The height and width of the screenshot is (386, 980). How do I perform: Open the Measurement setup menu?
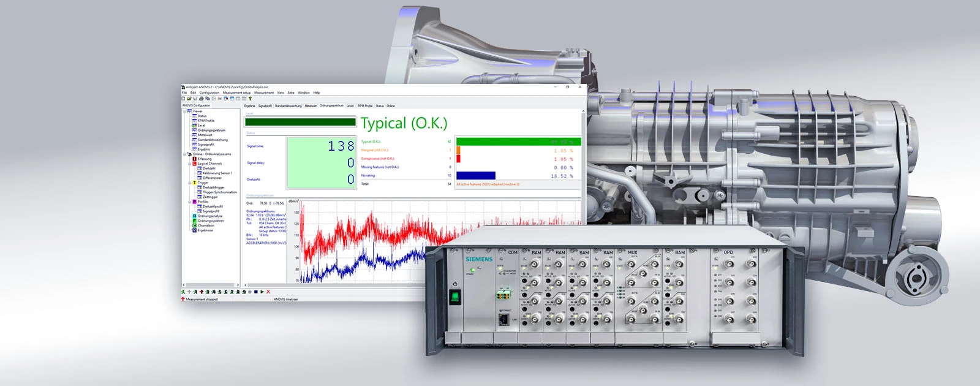point(236,93)
